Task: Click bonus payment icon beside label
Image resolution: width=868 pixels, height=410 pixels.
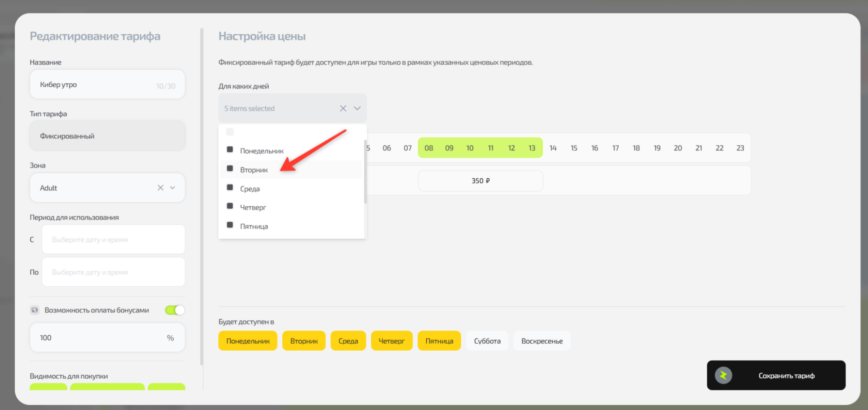Action: click(35, 310)
